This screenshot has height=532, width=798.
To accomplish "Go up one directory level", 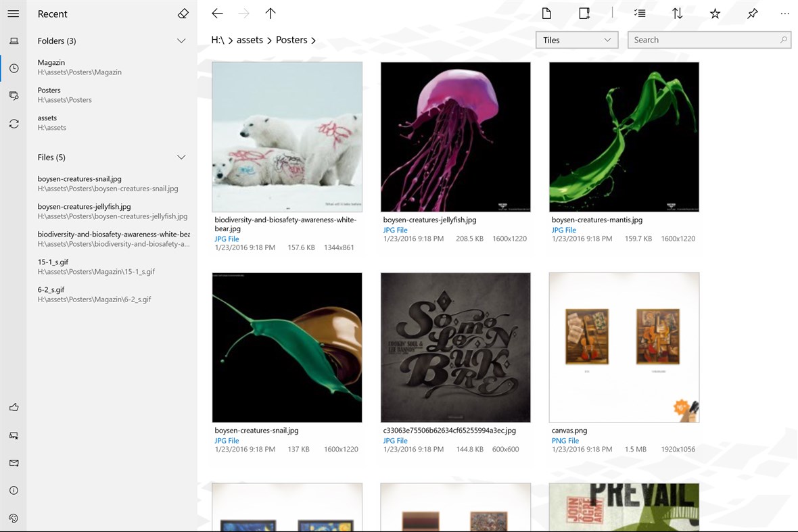I will [271, 13].
